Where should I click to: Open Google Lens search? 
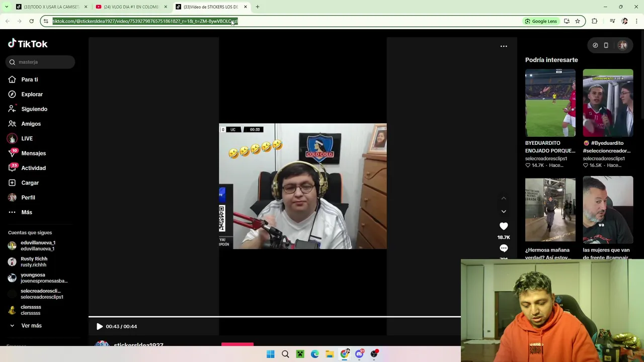pyautogui.click(x=541, y=21)
